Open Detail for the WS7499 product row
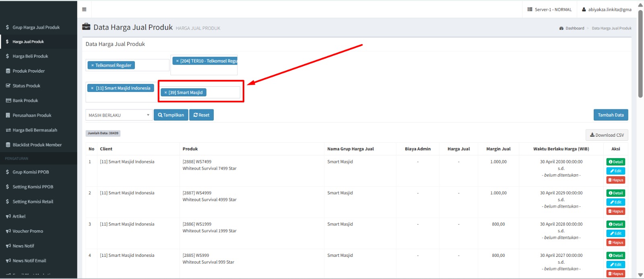The height and width of the screenshot is (279, 644). [x=615, y=162]
